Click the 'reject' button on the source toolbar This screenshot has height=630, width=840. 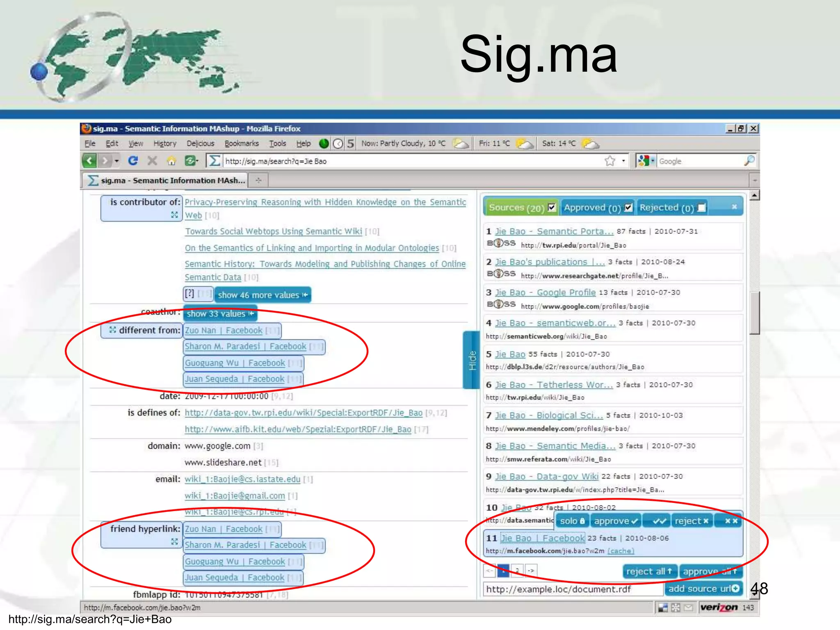(x=692, y=521)
